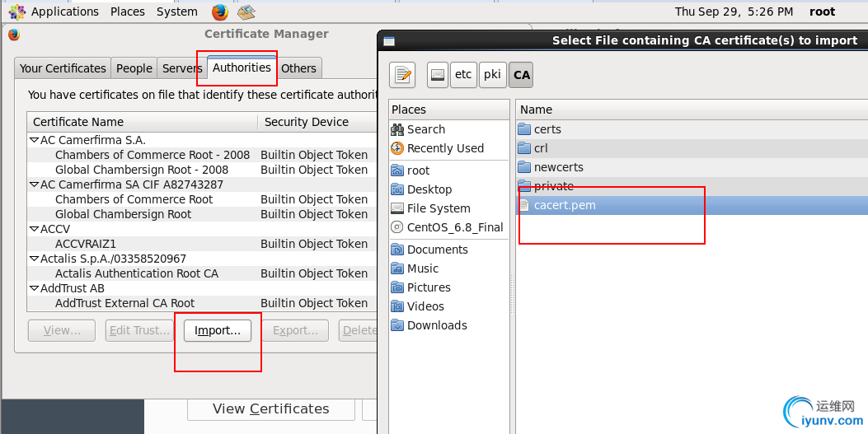
Task: Sort files by Name column header
Action: 692,110
